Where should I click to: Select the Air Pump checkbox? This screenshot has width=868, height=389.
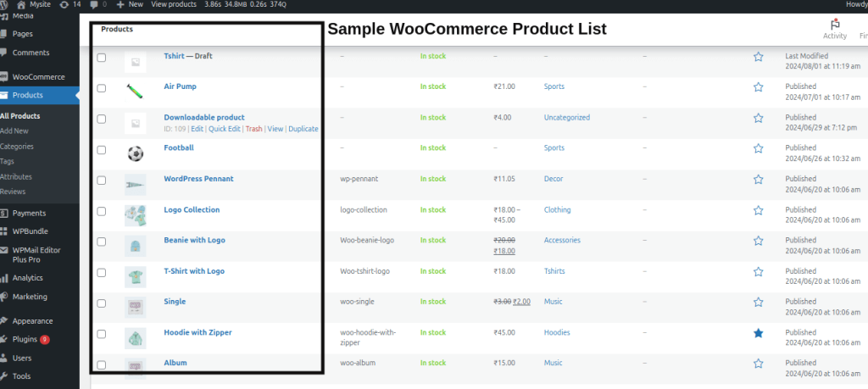102,88
